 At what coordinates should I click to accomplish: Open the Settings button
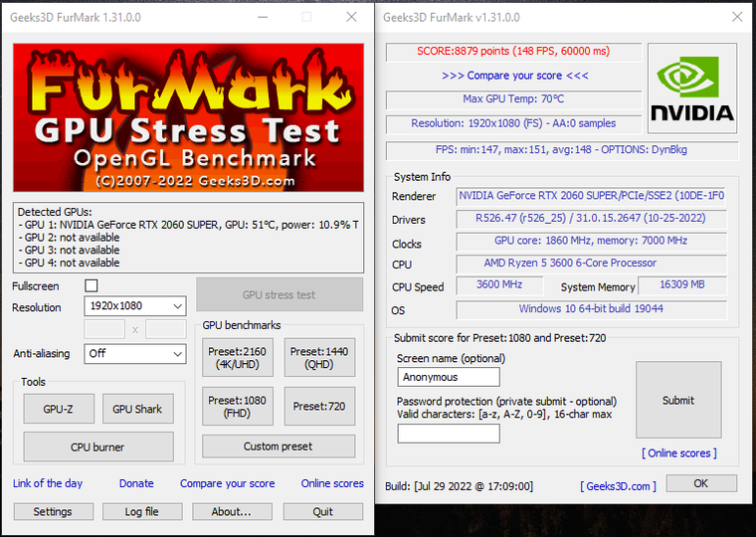[53, 511]
